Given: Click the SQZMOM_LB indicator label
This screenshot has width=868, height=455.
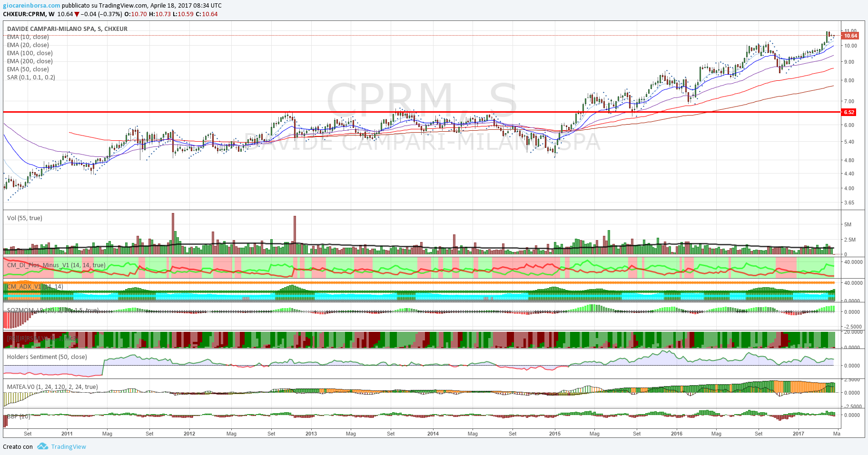Looking at the screenshot, I should pos(52,310).
